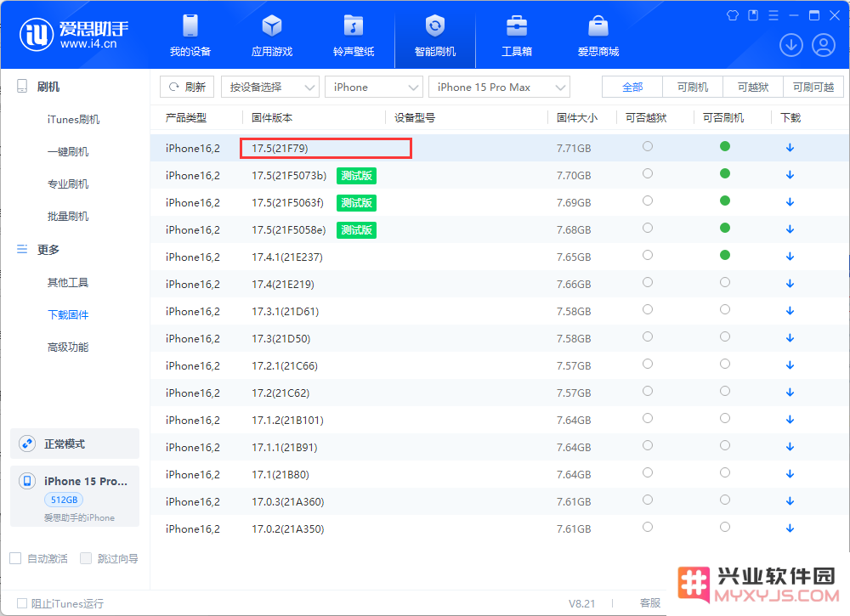
Task: Open 高级功能 in sidebar
Action: coord(68,347)
